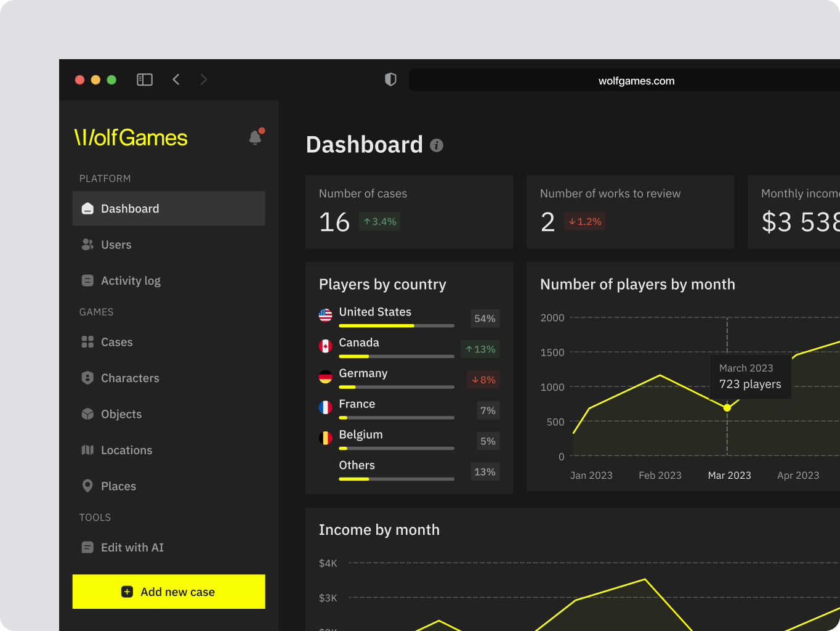Click the Locations icon
This screenshot has width=840, height=631.
coord(87,450)
